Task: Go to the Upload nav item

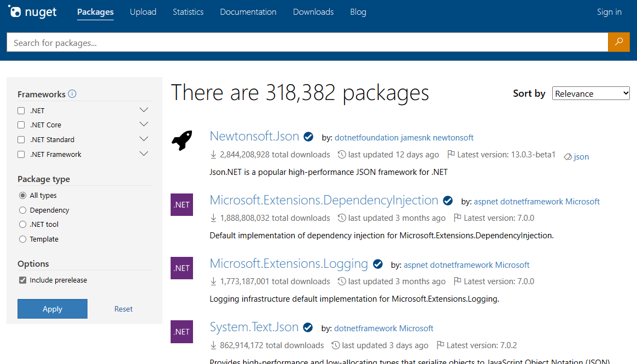Action: 143,12
